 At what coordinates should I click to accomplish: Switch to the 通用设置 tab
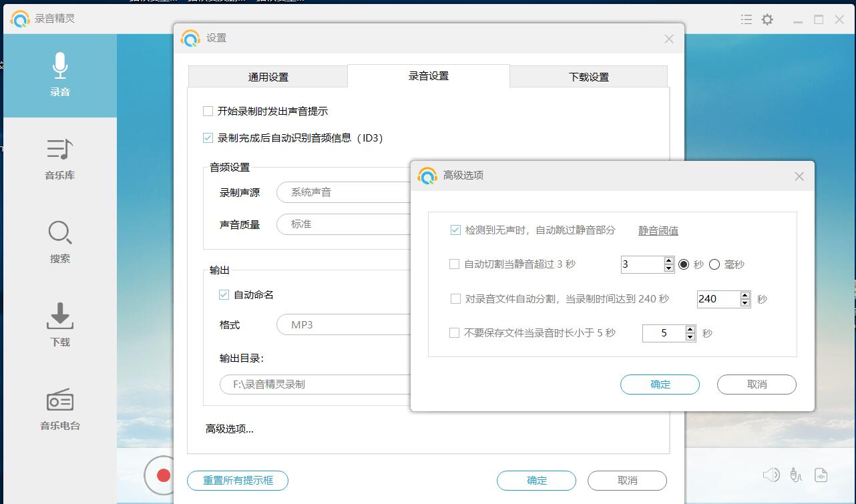pos(267,76)
